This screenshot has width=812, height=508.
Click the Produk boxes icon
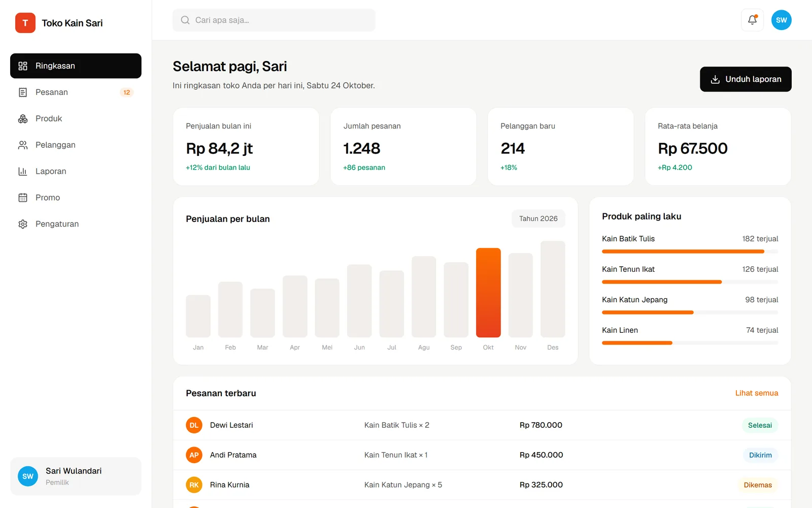[x=23, y=119]
